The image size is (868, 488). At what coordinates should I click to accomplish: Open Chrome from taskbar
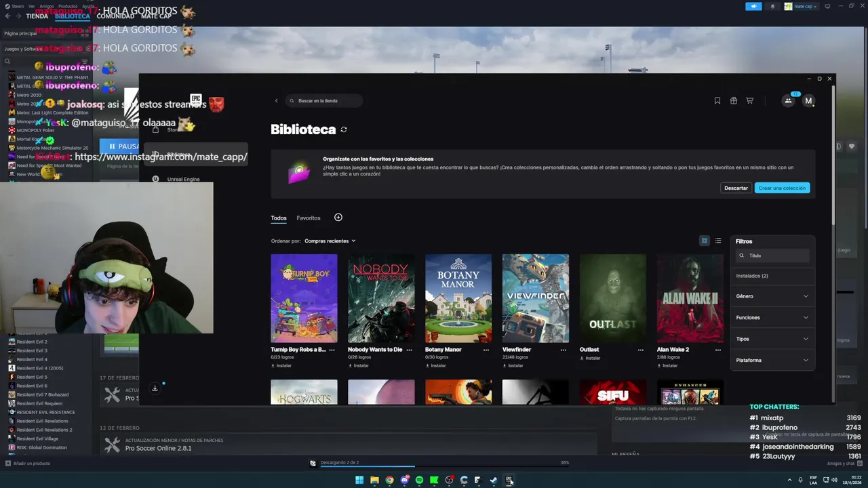click(389, 481)
